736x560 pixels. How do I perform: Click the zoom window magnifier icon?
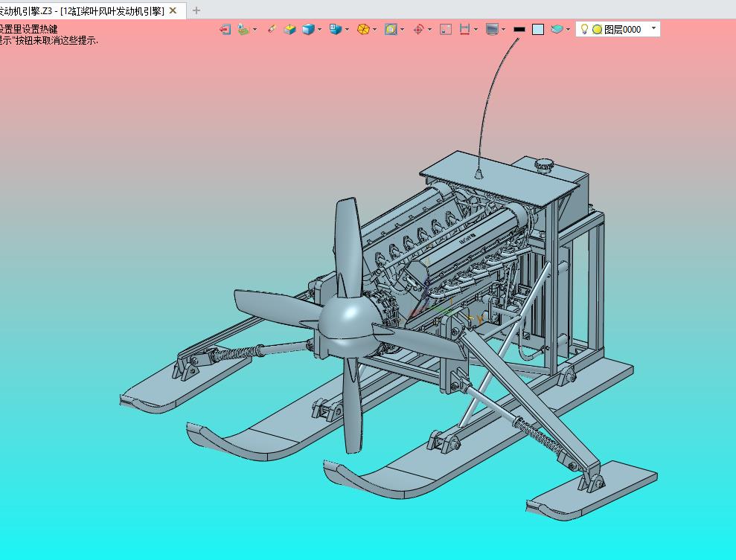pos(391,30)
